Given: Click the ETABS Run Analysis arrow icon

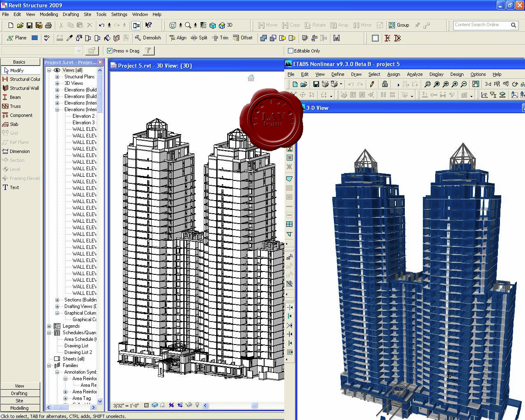Looking at the screenshot, I should 398,84.
